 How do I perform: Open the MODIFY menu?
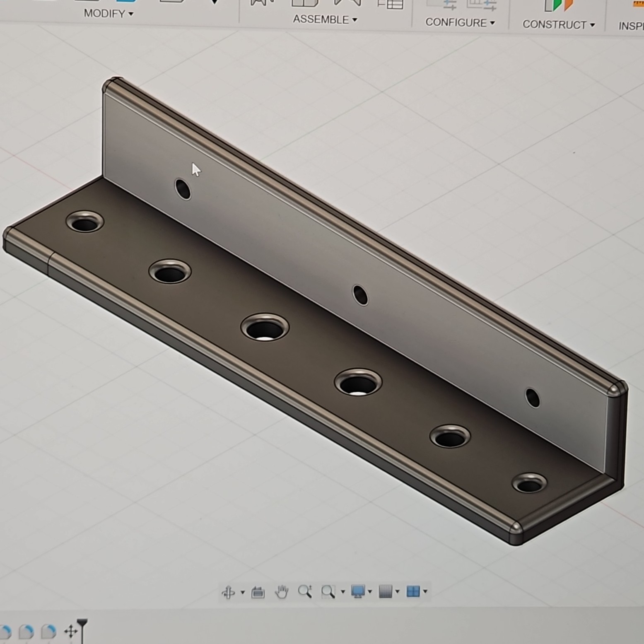coord(107,14)
